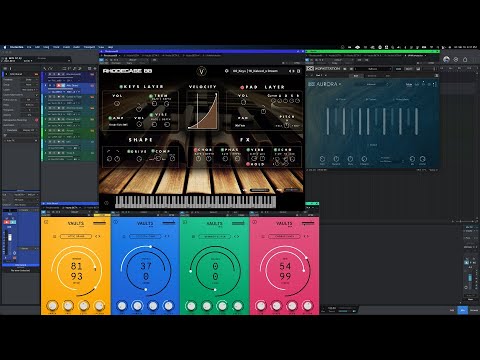This screenshot has width=480, height=360.
Task: Open the Rhodecase 88 settings gear
Action: coord(227,71)
